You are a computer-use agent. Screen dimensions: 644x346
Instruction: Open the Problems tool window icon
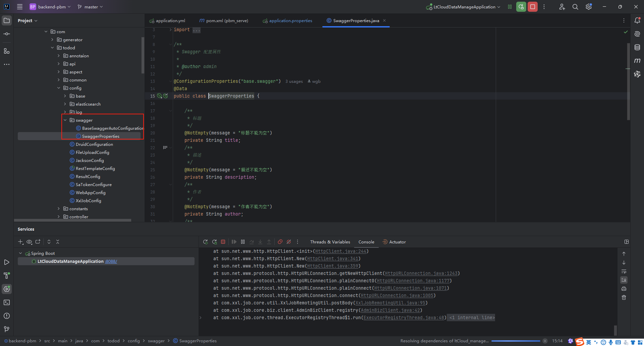point(7,315)
